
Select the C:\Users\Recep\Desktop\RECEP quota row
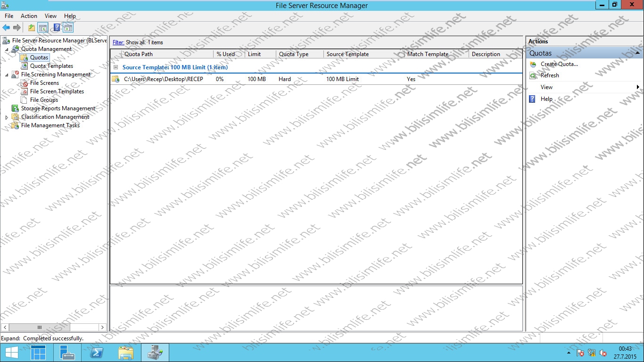pyautogui.click(x=316, y=79)
